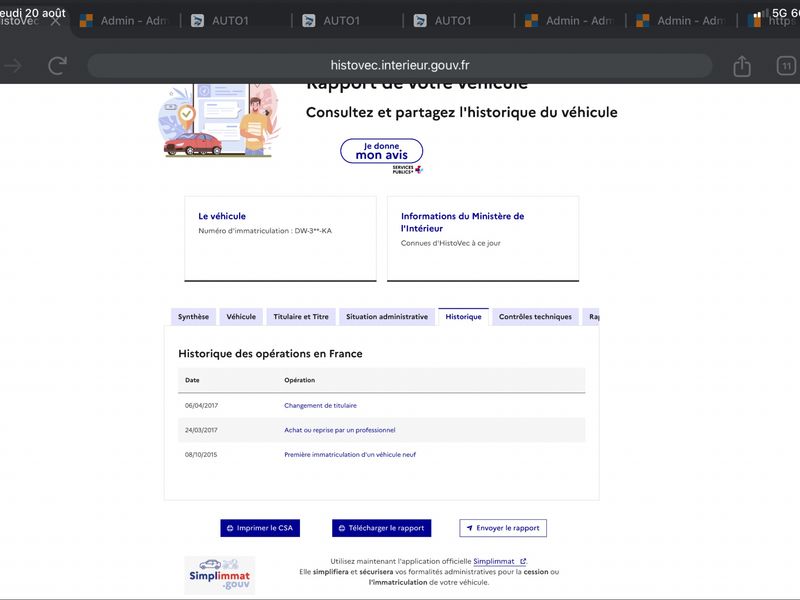Click Première immatriculation d'un véhicule neuf
The width and height of the screenshot is (800, 600).
(x=350, y=455)
